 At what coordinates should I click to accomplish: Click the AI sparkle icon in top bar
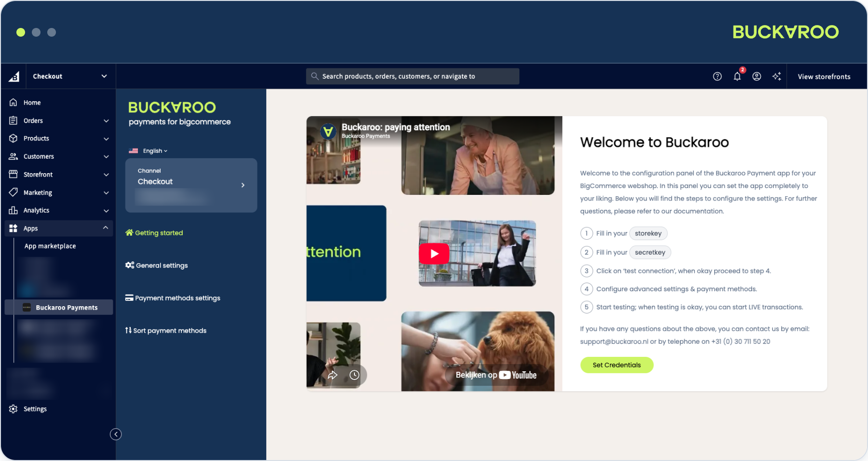pos(776,76)
